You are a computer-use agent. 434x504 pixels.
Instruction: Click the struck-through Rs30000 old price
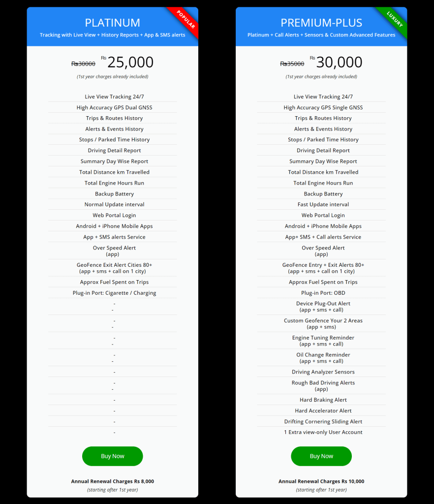[83, 64]
